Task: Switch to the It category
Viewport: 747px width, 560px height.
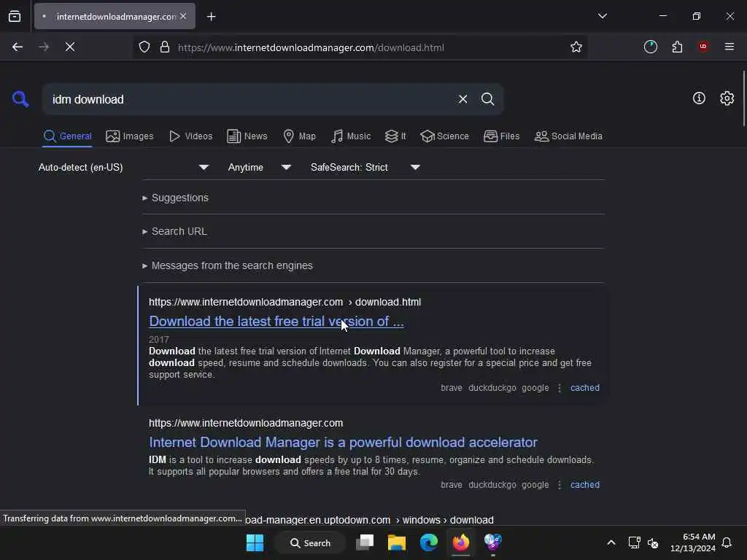Action: 395,136
